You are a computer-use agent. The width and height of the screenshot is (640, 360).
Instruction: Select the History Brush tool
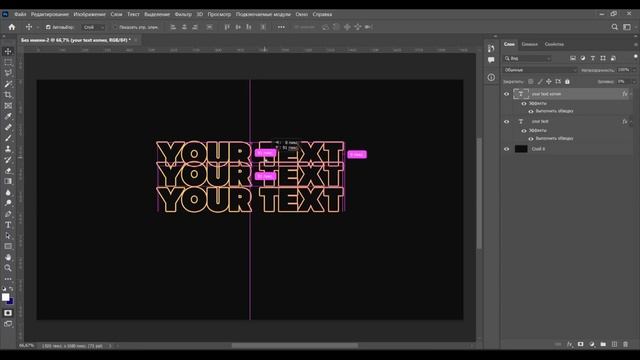(x=8, y=160)
